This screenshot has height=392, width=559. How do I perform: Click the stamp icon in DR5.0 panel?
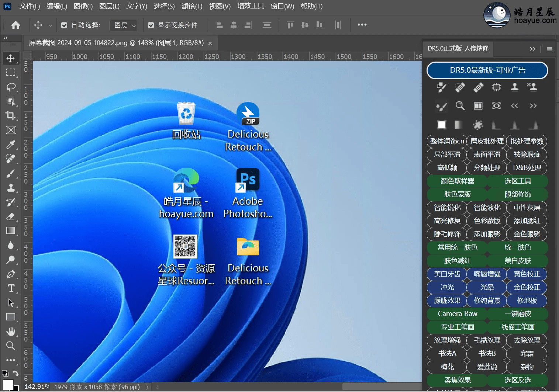tap(515, 87)
